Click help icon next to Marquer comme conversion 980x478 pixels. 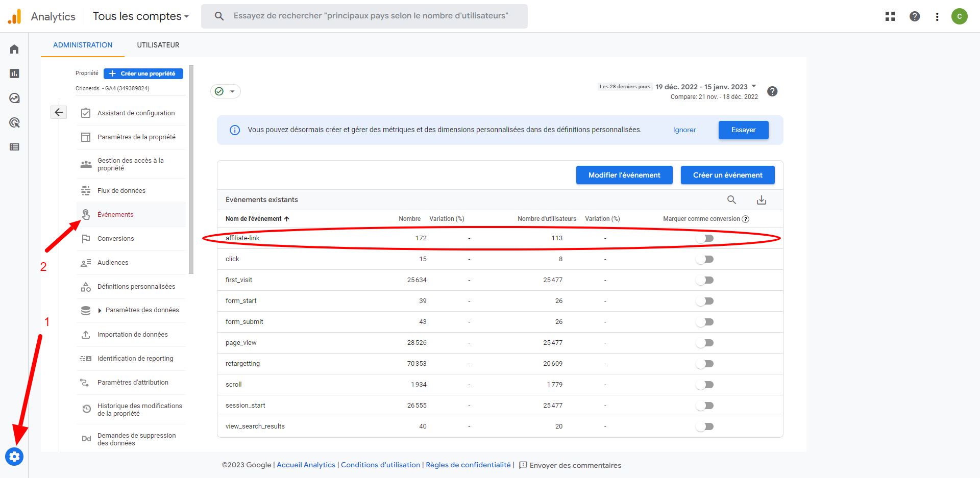[745, 219]
